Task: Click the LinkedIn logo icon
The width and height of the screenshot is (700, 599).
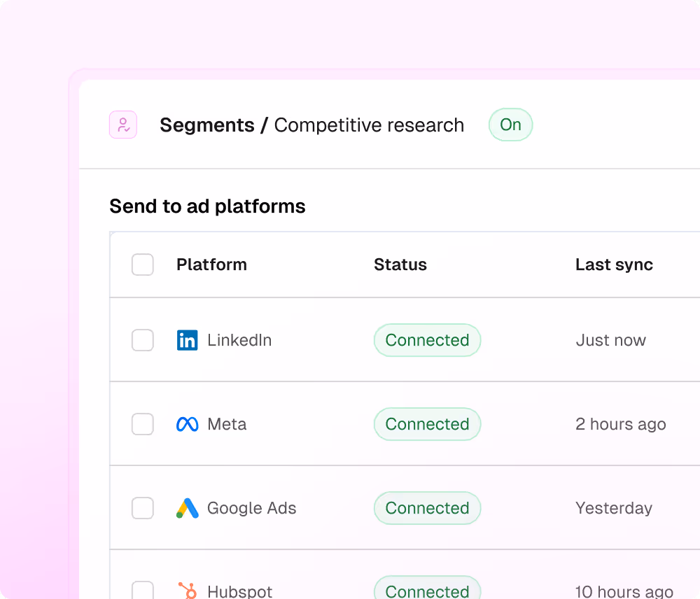Action: (x=187, y=341)
